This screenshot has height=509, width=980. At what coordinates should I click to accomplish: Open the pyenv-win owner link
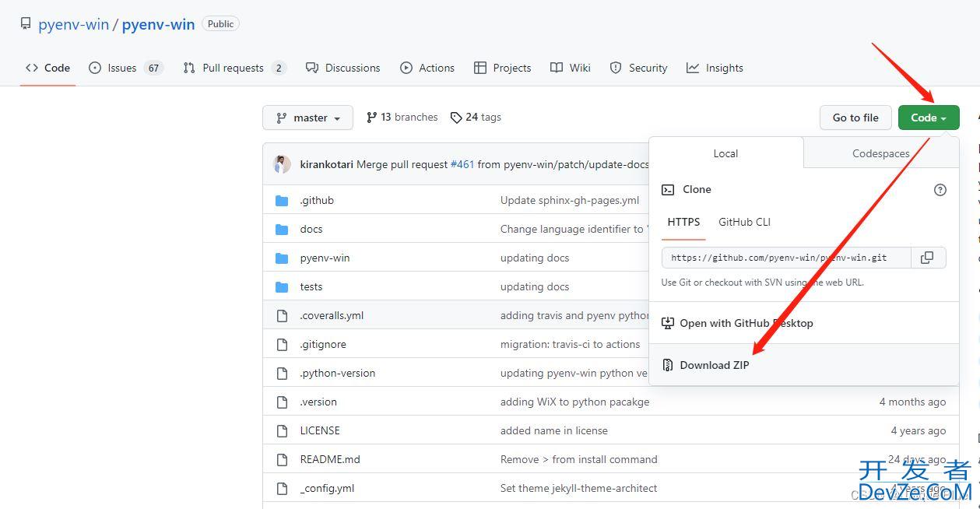click(x=73, y=24)
